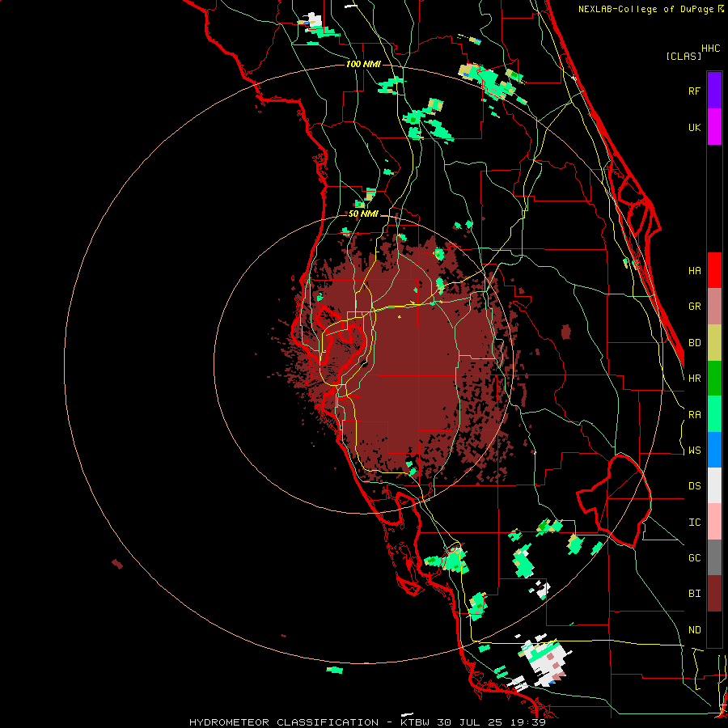Click the RF legend label

point(694,91)
